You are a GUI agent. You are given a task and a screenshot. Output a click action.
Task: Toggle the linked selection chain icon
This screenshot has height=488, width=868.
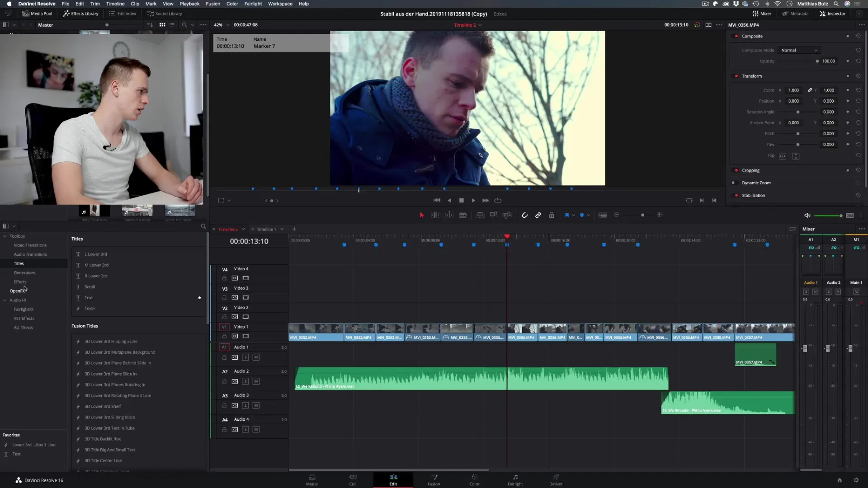538,215
